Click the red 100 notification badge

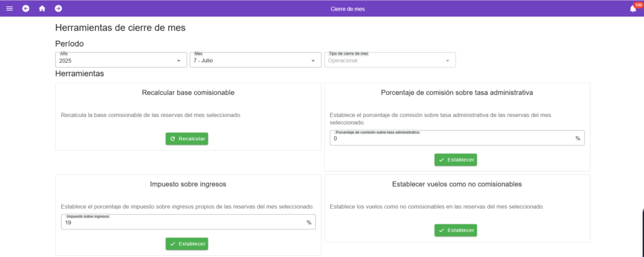coord(638,5)
